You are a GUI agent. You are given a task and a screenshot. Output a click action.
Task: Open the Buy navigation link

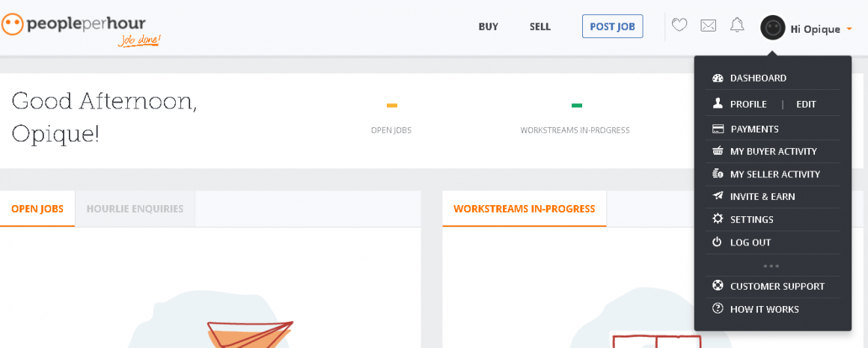(x=488, y=27)
